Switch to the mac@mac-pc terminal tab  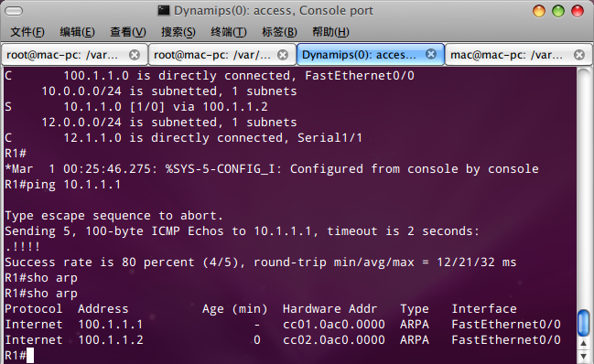click(x=507, y=55)
